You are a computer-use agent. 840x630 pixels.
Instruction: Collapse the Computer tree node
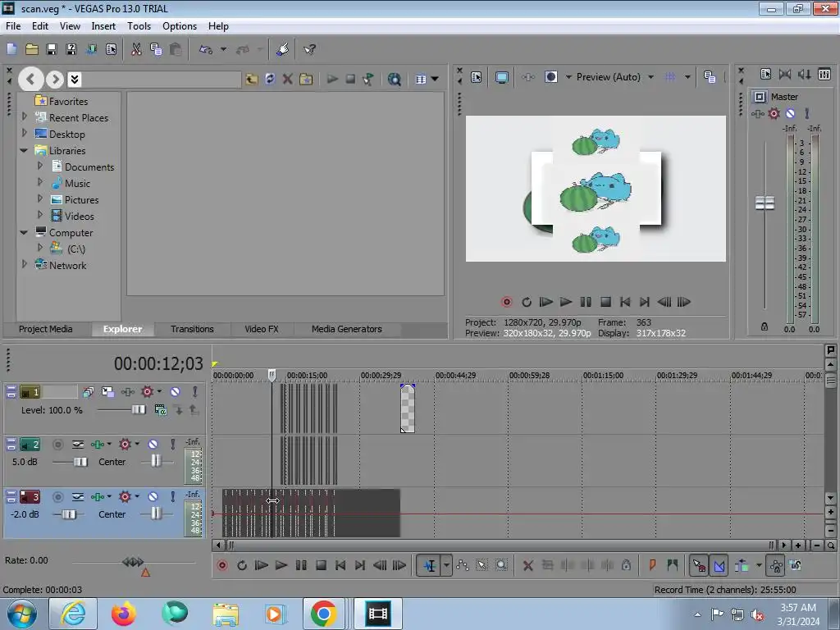click(24, 232)
